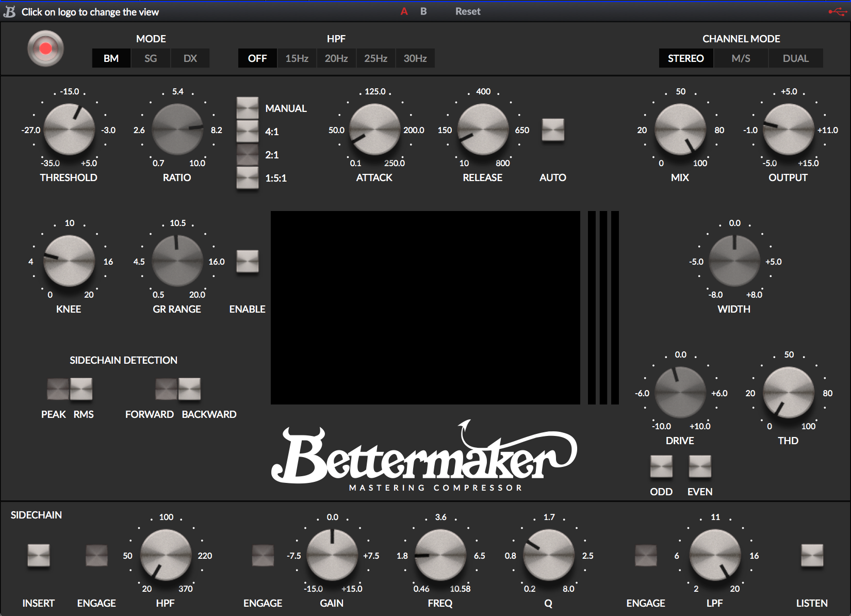Click the vertical level meter bars
Viewport: 851px width, 616px height.
pyautogui.click(x=603, y=307)
